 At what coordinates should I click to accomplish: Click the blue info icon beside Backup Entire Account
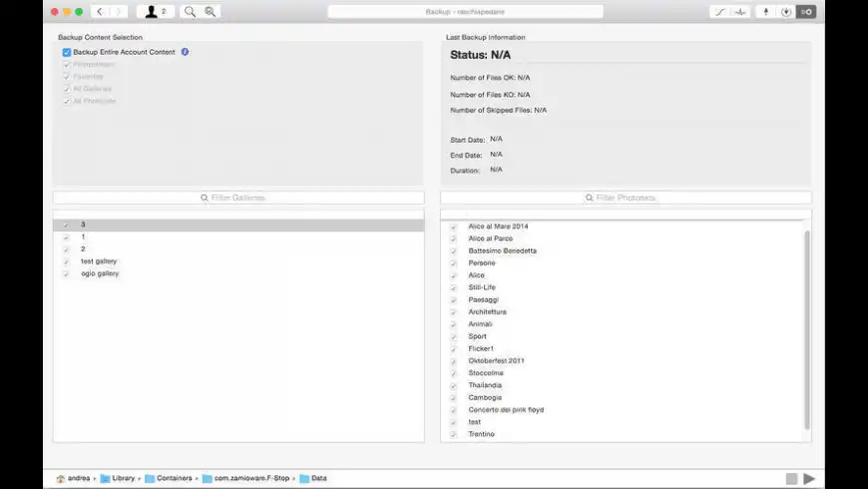[x=185, y=52]
